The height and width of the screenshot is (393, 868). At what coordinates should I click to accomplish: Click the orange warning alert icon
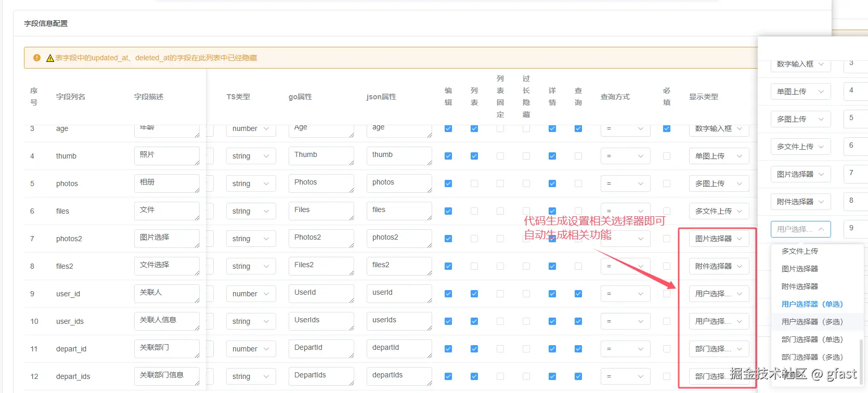[x=37, y=58]
